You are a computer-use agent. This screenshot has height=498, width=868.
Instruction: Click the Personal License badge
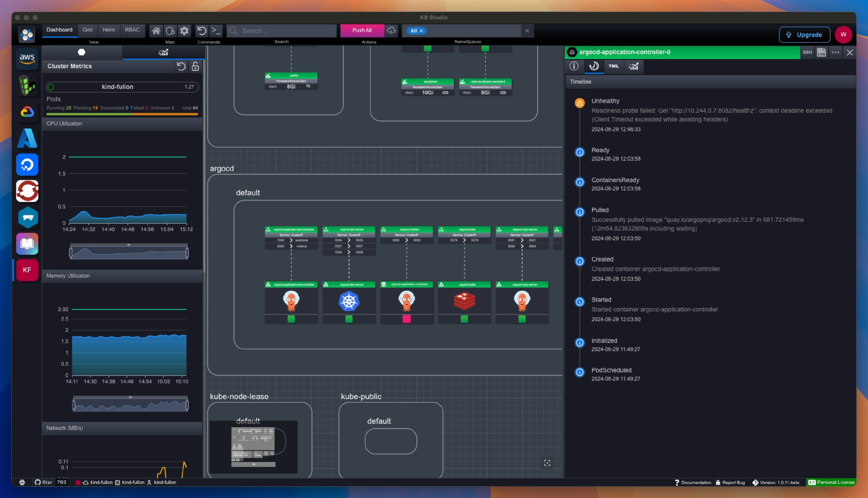point(832,482)
